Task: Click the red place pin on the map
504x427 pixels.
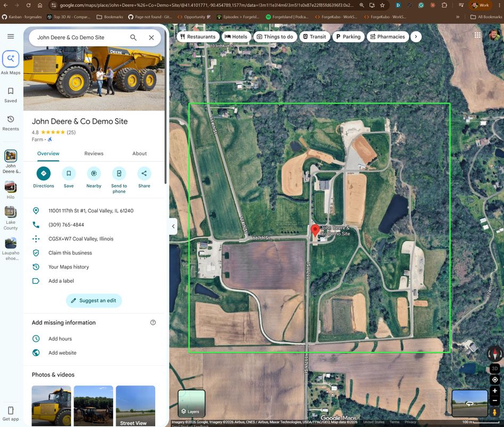Action: (315, 231)
